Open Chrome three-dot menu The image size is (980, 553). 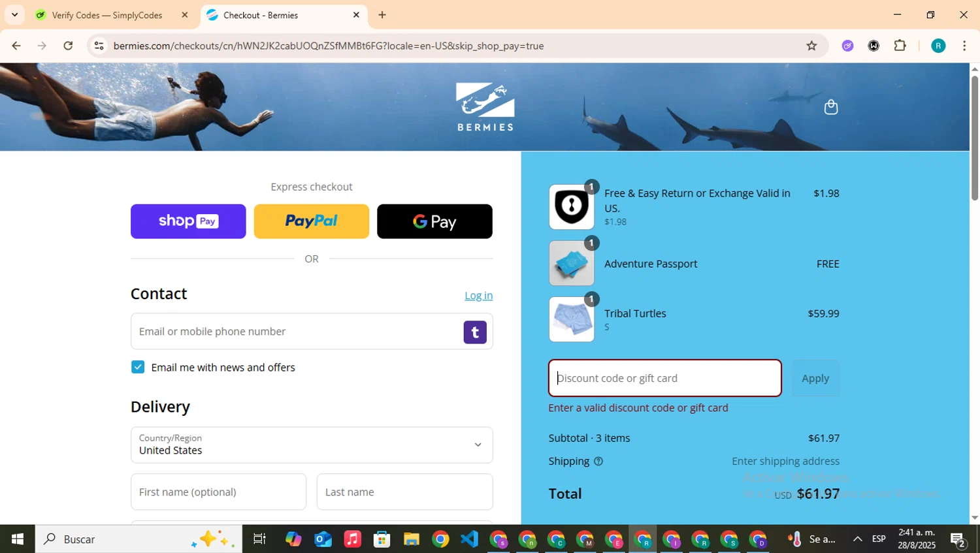point(964,46)
